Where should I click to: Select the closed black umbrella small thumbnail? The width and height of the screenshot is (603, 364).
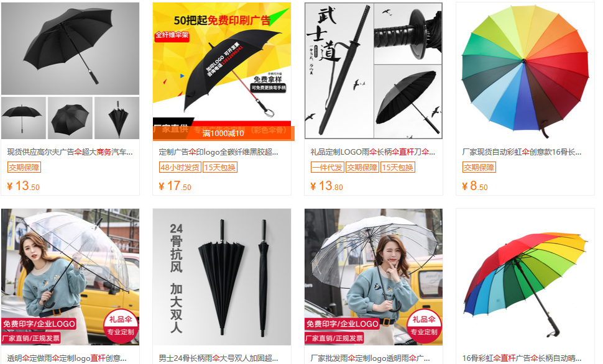116,117
